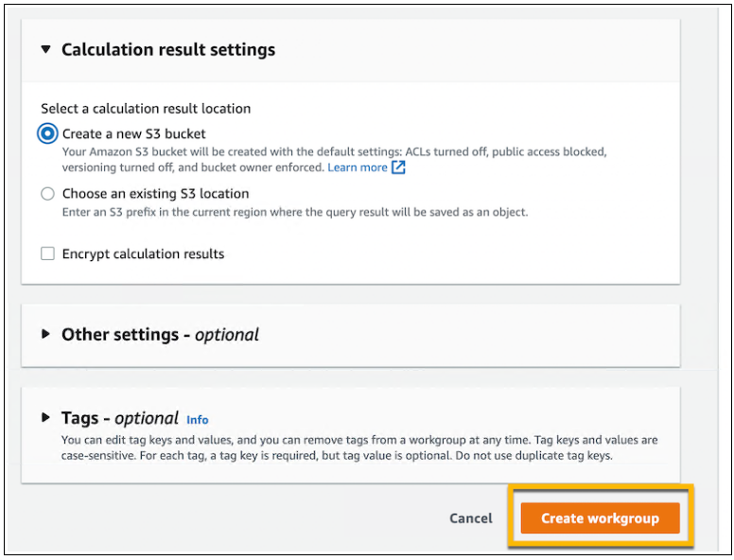The height and width of the screenshot is (560, 734).
Task: Click the orange Create workgroup button
Action: point(600,518)
